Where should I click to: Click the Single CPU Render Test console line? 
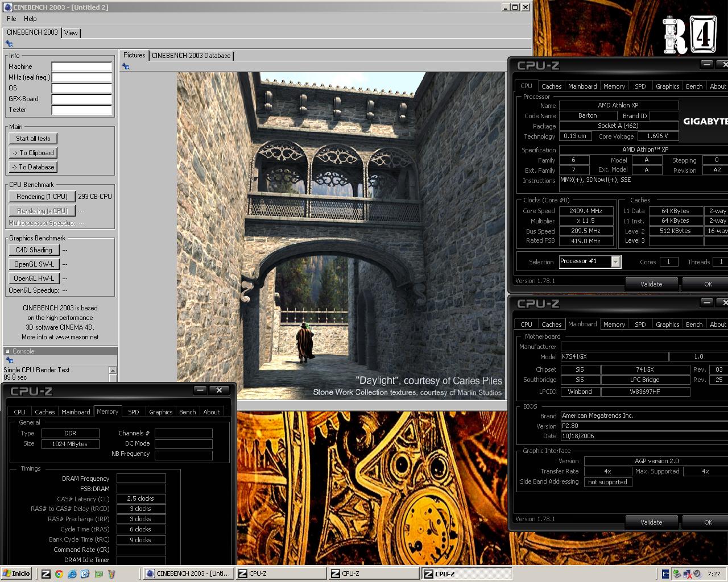click(36, 370)
